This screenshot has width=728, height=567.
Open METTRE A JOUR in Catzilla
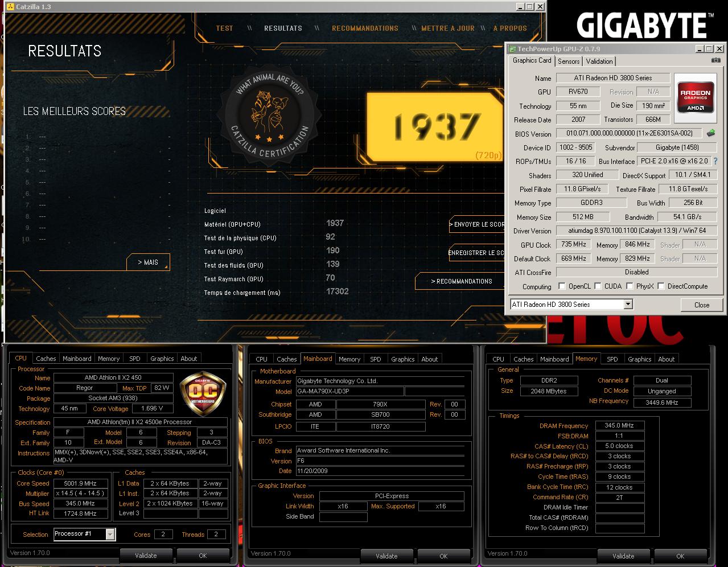(x=448, y=28)
